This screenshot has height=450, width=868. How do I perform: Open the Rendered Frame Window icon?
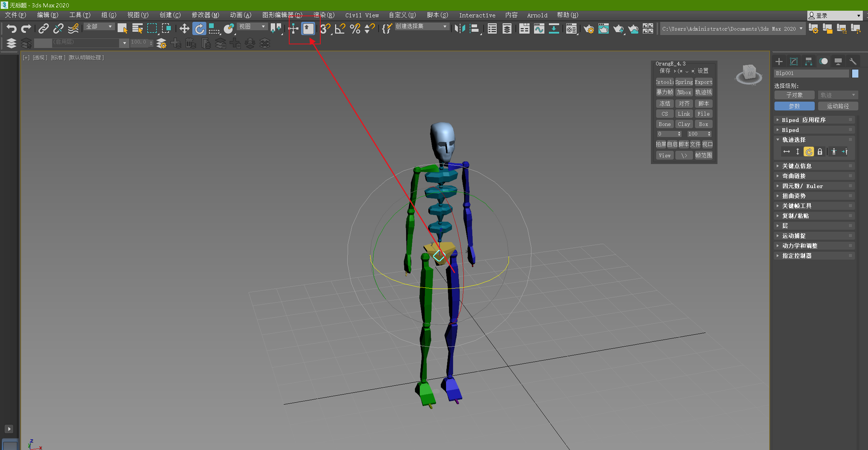pos(604,28)
